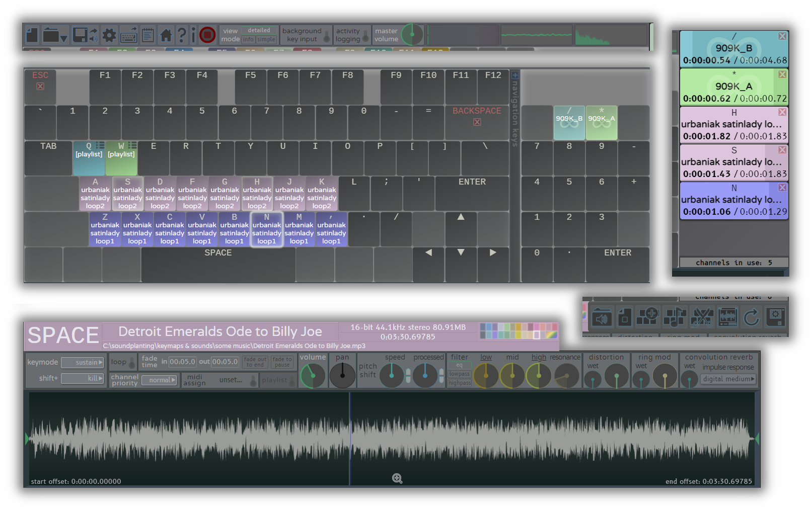The image size is (812, 511).
Task: Click the new keymap blank page icon
Action: point(32,35)
